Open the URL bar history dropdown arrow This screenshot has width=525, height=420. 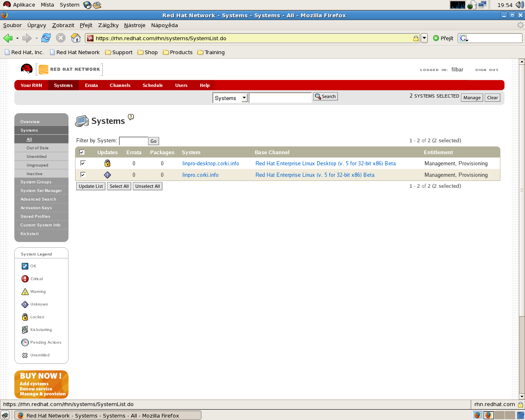point(425,38)
